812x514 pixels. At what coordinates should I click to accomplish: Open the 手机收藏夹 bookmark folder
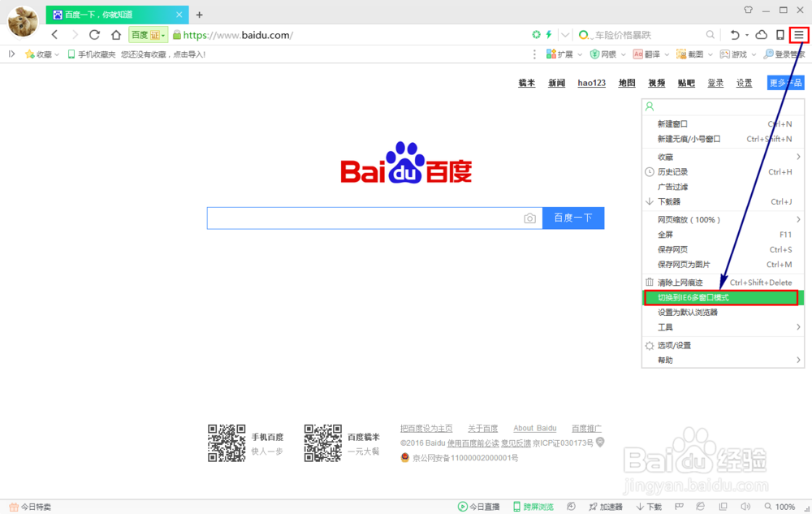point(92,54)
